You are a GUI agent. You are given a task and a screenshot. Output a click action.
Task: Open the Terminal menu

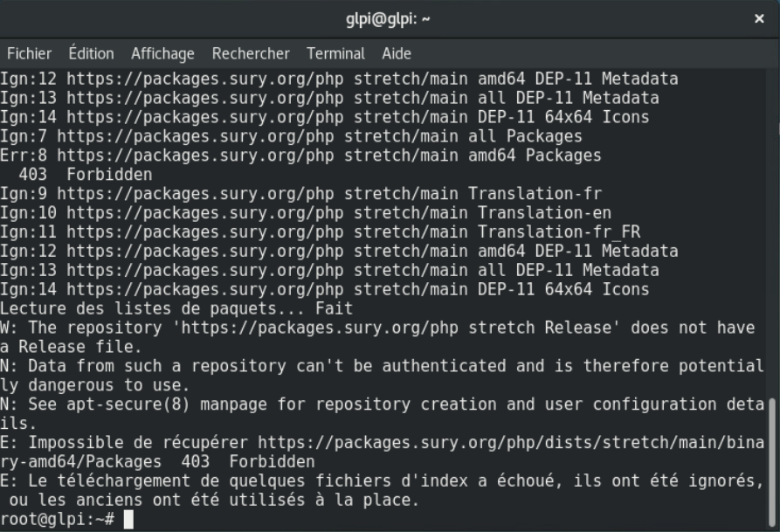pos(335,53)
